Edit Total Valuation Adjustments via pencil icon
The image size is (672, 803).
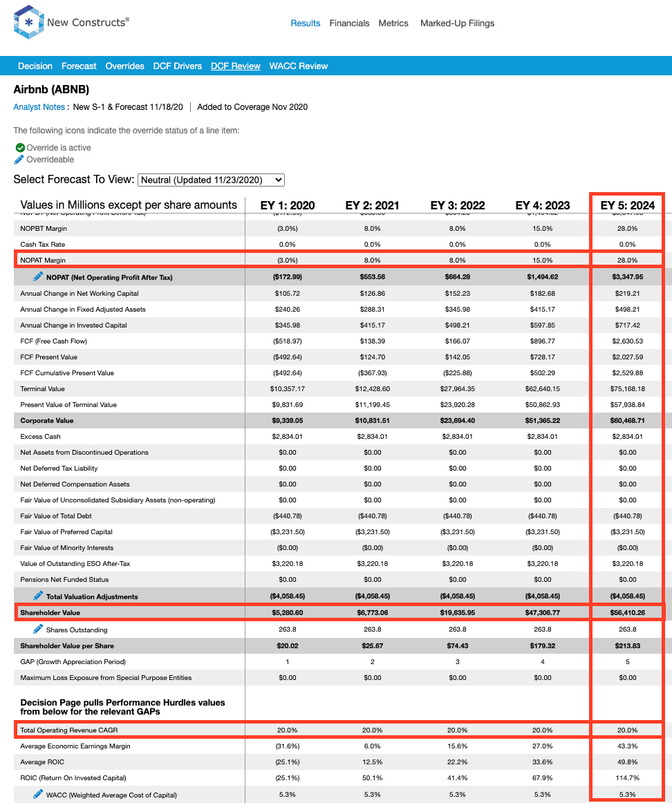pyautogui.click(x=38, y=596)
